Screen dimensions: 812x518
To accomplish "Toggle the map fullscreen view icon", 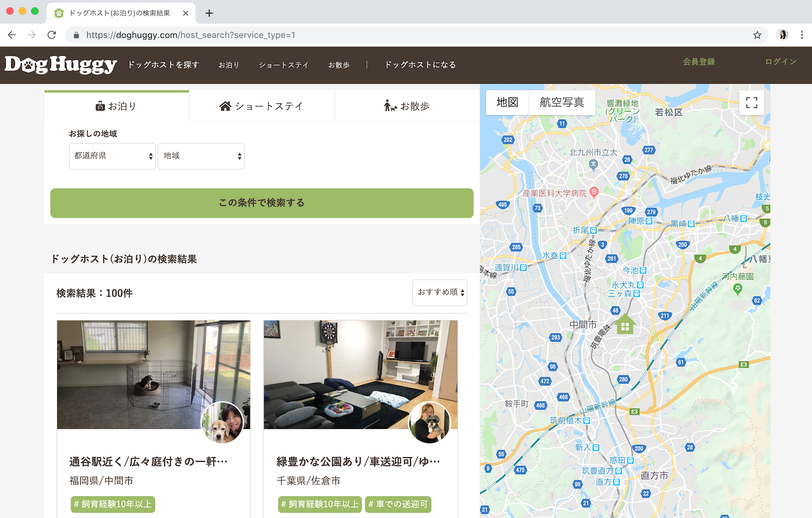I will pos(751,103).
